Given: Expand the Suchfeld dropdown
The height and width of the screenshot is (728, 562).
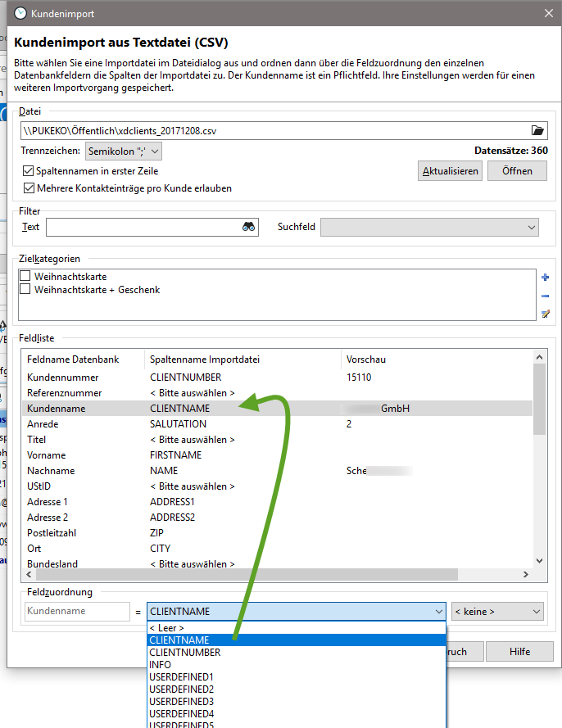Looking at the screenshot, I should click(x=429, y=227).
